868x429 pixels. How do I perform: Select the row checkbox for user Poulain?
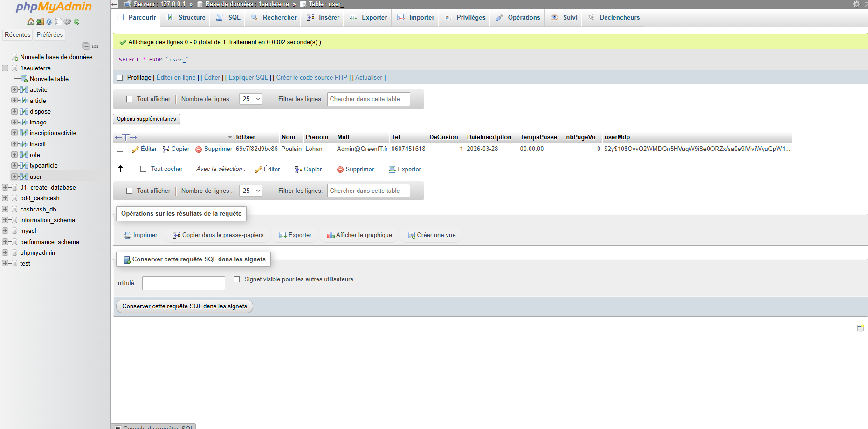click(120, 149)
